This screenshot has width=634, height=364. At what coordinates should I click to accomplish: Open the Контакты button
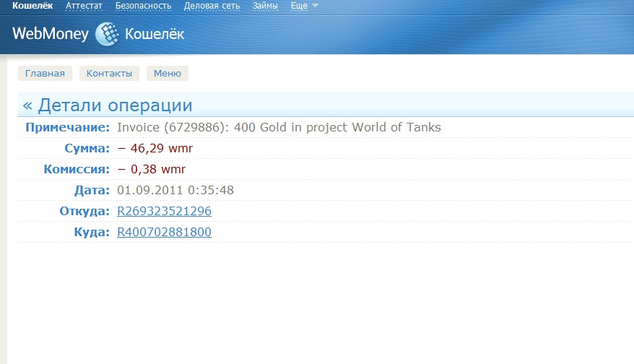click(109, 73)
